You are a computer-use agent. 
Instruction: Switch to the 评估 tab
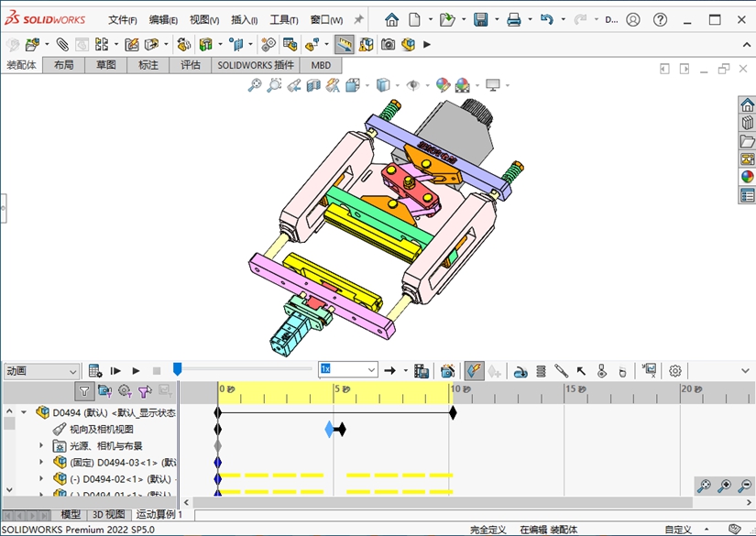[x=191, y=65]
